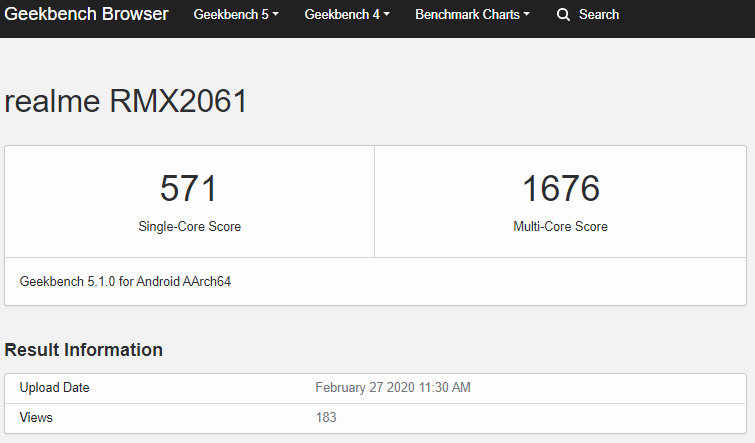Go to the Geekbench Browser home link
Screen dimensions: 755x443
click(x=86, y=14)
